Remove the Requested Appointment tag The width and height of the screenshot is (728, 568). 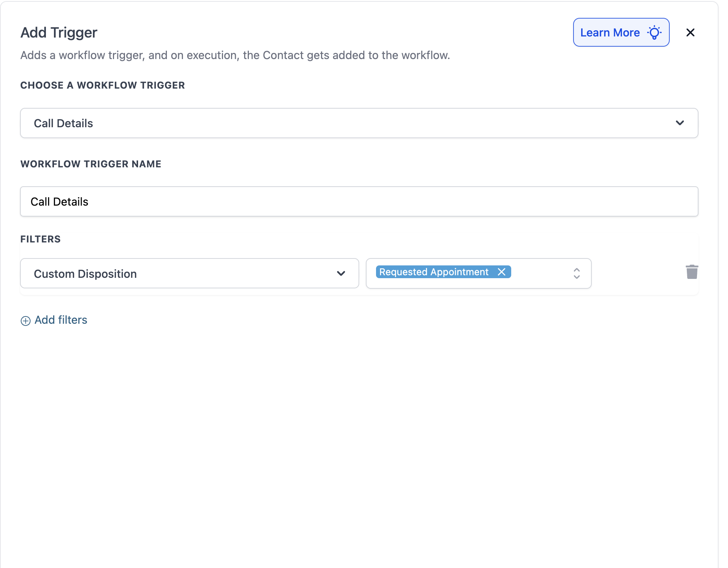click(502, 272)
